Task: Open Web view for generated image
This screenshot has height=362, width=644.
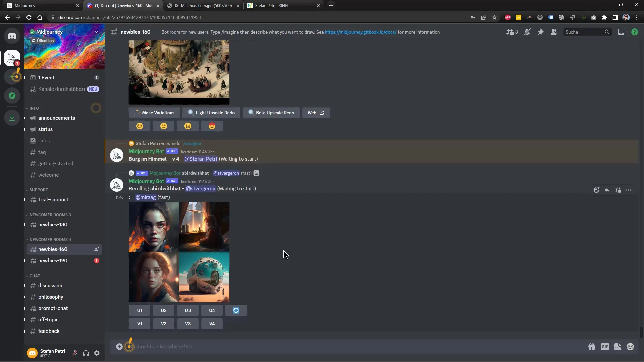Action: pyautogui.click(x=315, y=112)
